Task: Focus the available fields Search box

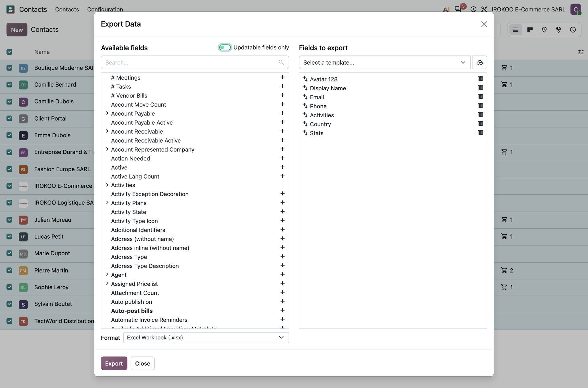Action: pos(195,62)
